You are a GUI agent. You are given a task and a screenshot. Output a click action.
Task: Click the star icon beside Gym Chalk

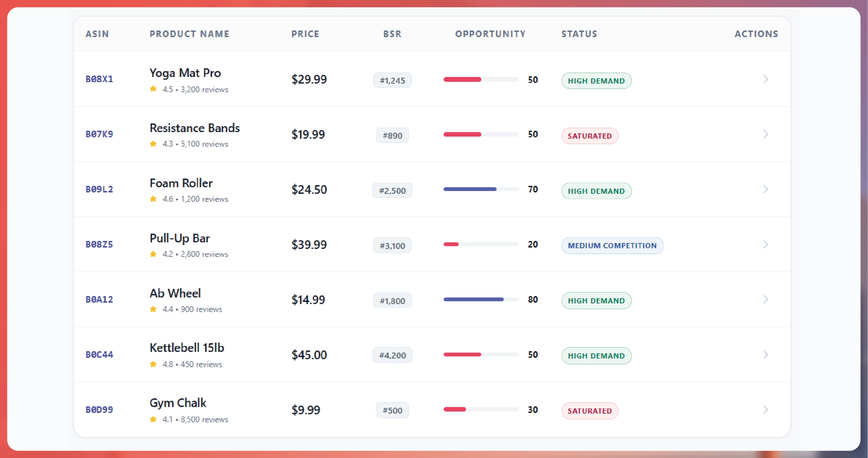(154, 419)
